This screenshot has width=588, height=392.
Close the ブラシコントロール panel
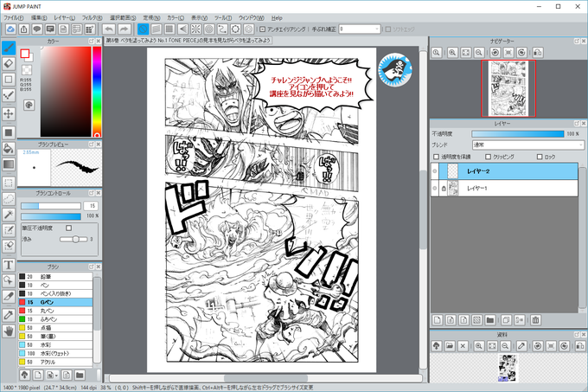[99, 193]
